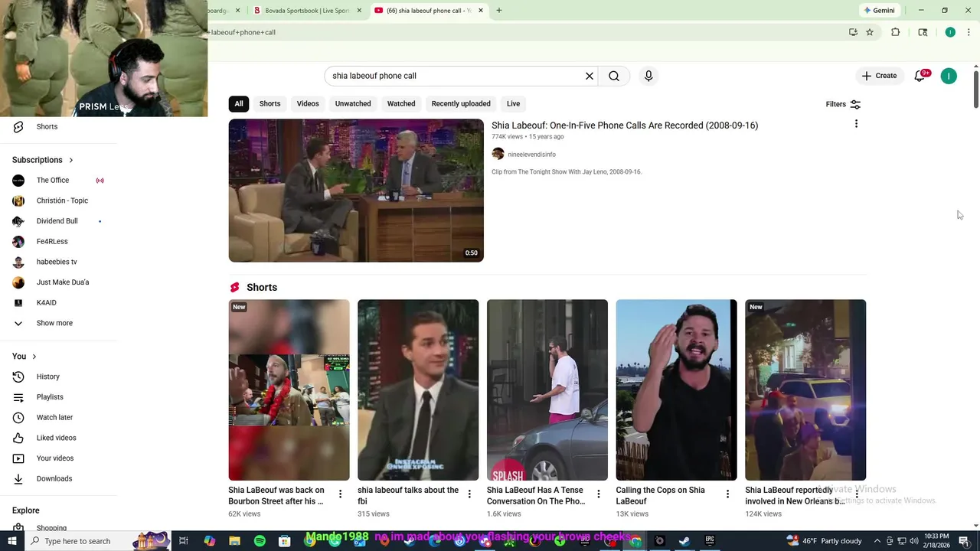Open 'Calling the Cops on Shia LaBeouf' thumbnail
Screen dimensions: 980x551
pyautogui.click(x=676, y=390)
